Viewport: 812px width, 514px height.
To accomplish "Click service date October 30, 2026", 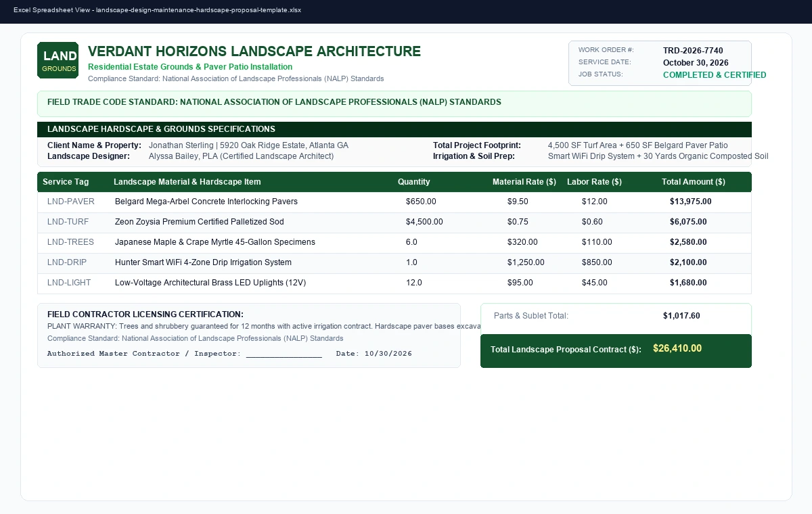I will [x=696, y=63].
